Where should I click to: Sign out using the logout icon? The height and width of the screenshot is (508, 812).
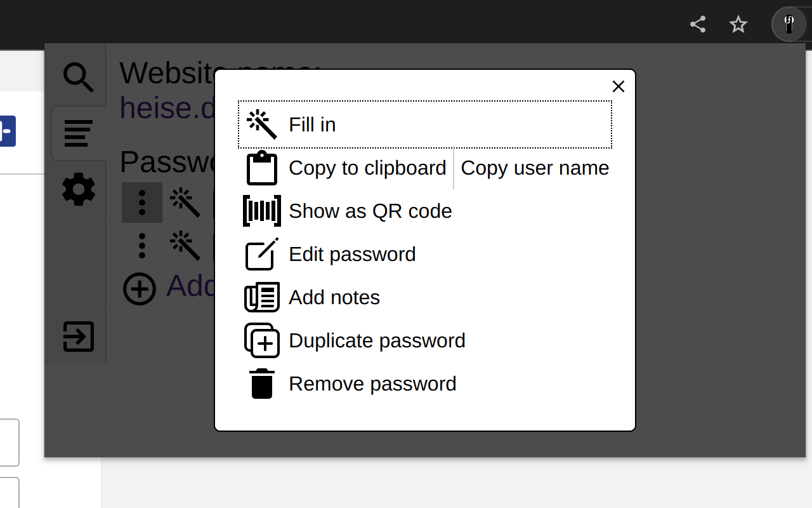78,337
